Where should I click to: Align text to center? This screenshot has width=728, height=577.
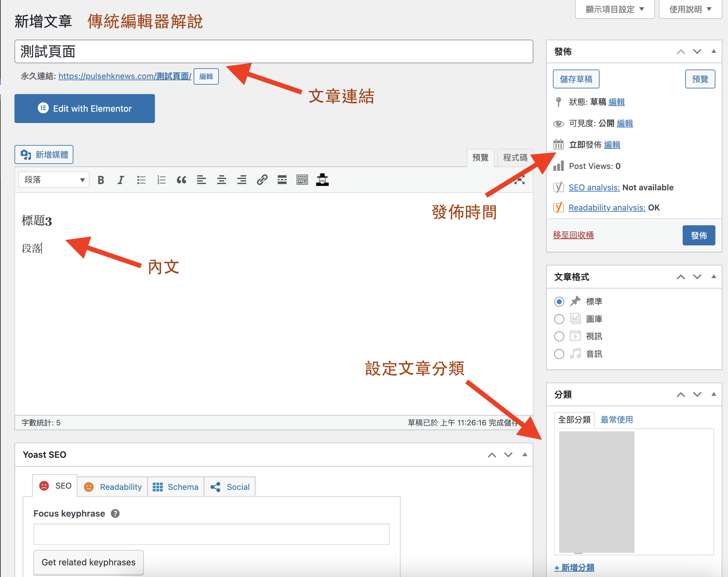tap(221, 180)
